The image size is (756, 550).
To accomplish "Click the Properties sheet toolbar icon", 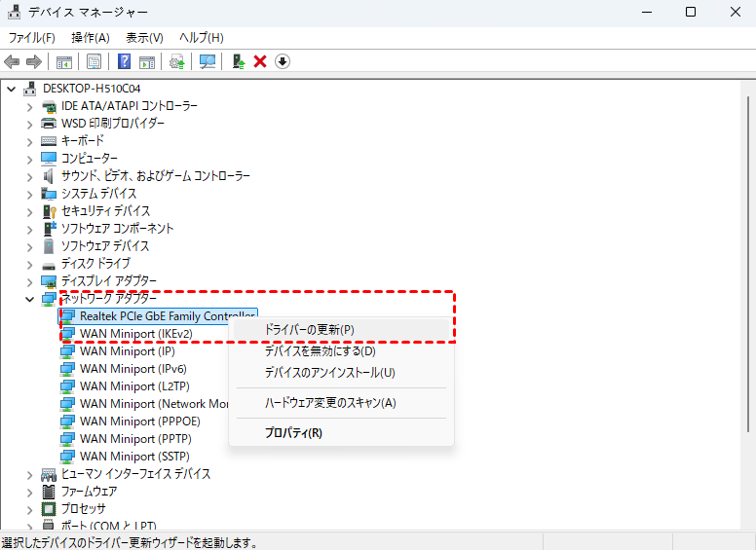I will point(94,61).
